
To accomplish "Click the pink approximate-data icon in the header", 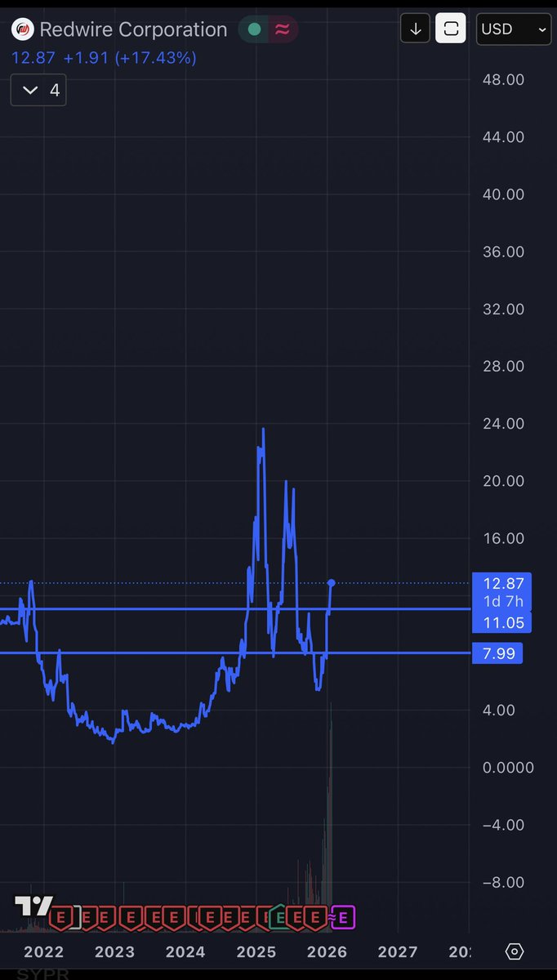I will click(x=282, y=29).
